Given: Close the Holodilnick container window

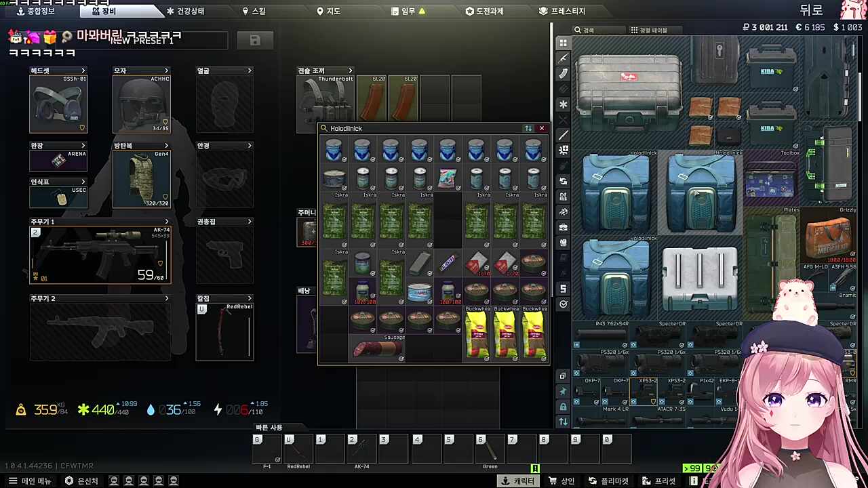Looking at the screenshot, I should pyautogui.click(x=541, y=128).
